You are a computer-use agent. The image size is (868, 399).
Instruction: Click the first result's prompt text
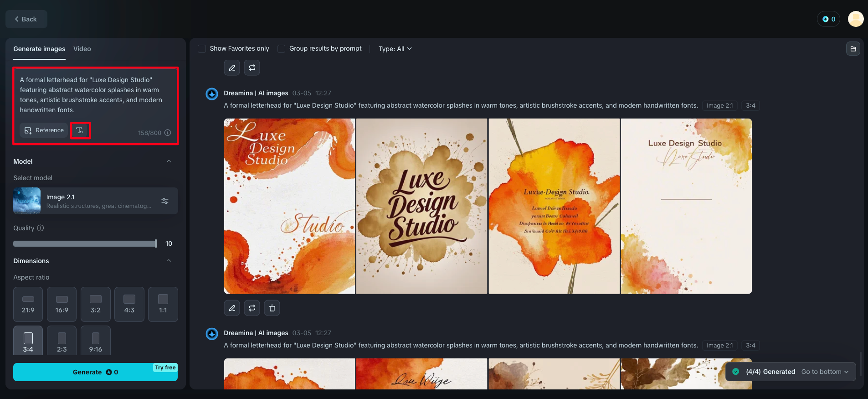click(x=461, y=105)
